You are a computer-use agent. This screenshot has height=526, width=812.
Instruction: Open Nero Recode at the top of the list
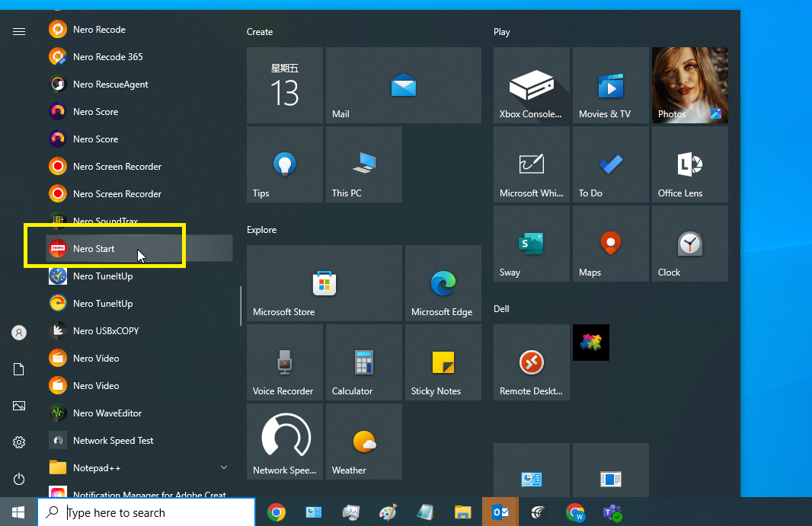tap(139, 30)
